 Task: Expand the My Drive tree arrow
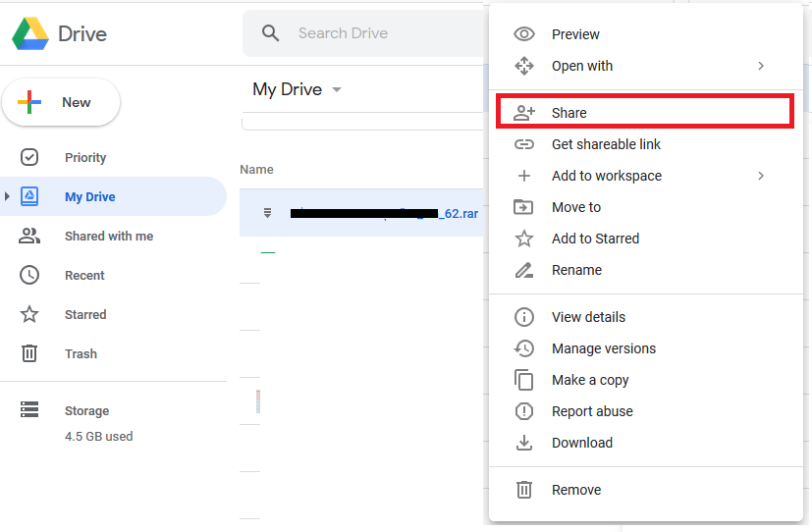[x=8, y=196]
